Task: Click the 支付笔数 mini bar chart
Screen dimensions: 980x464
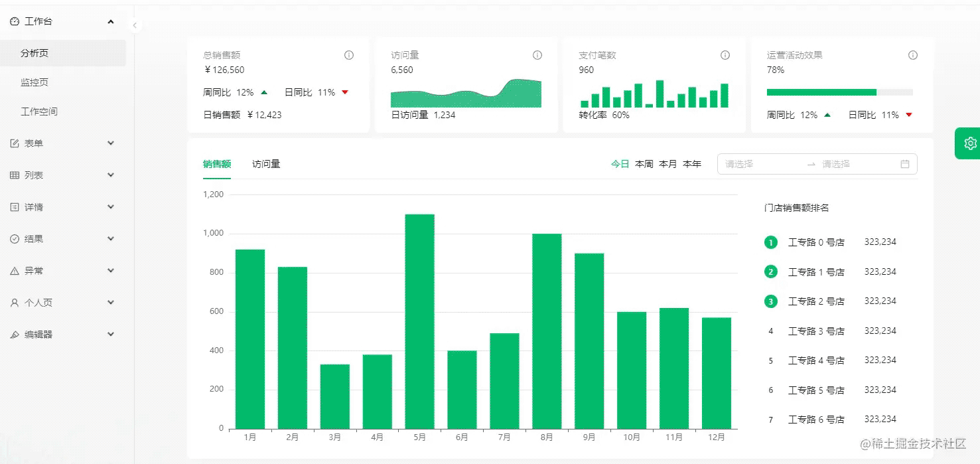Action: tap(654, 94)
